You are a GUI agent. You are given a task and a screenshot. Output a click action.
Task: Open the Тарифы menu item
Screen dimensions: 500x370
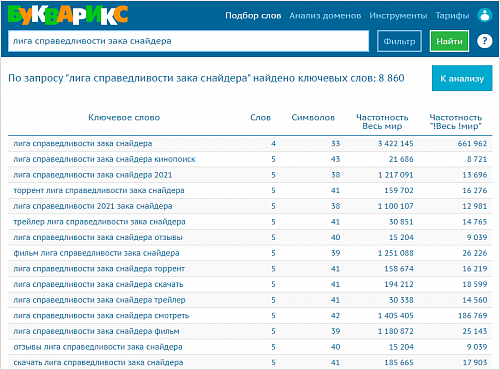(x=452, y=16)
